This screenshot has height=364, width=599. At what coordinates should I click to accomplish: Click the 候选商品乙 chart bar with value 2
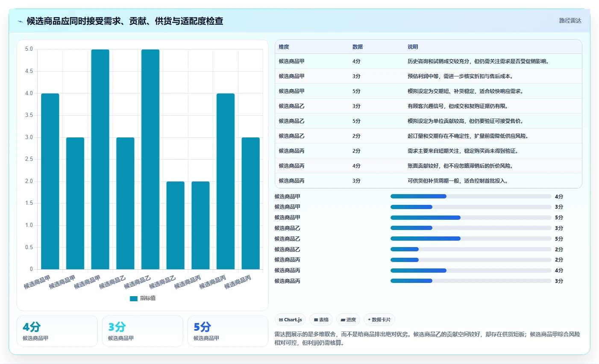(x=176, y=225)
